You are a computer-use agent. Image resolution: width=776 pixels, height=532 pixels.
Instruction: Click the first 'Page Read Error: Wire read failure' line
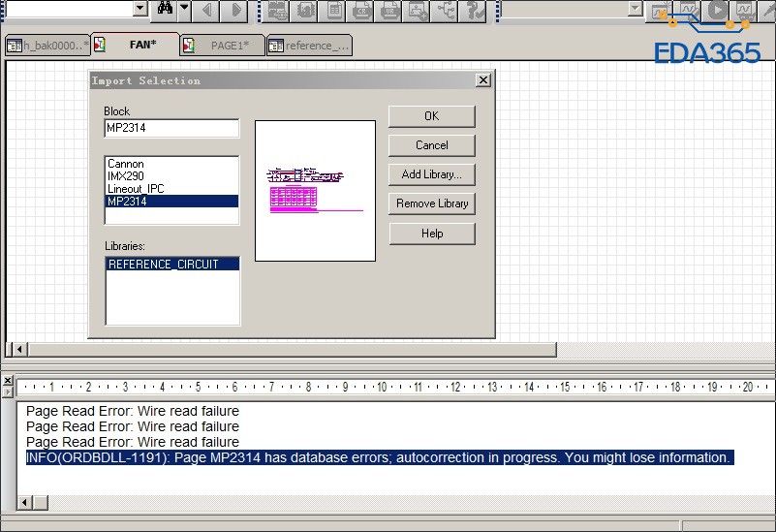click(133, 411)
